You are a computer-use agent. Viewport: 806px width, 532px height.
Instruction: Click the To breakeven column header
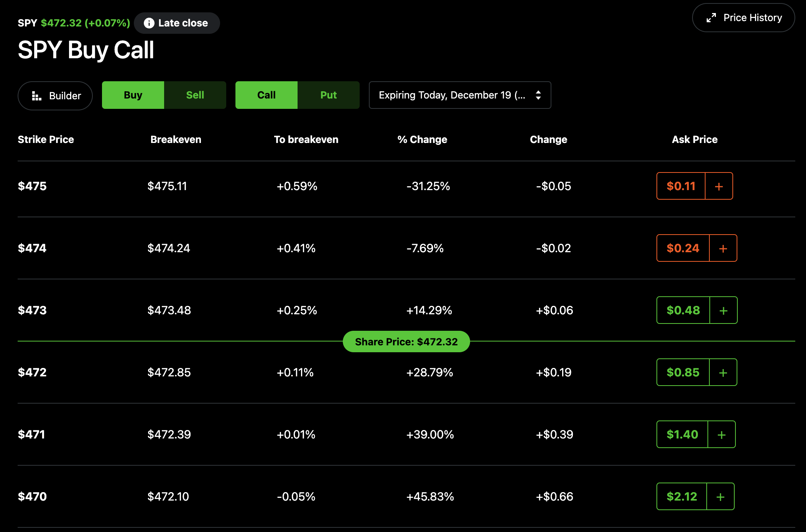click(x=306, y=140)
